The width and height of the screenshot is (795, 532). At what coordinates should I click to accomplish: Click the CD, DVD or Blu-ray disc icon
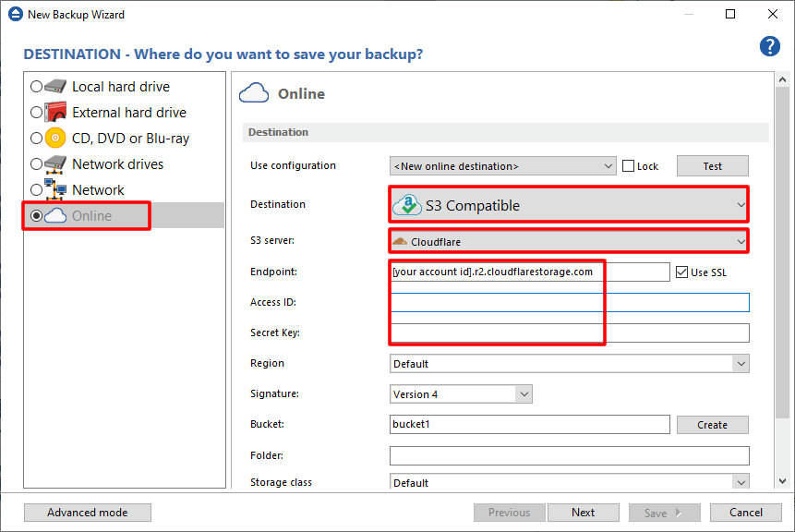coord(57,139)
